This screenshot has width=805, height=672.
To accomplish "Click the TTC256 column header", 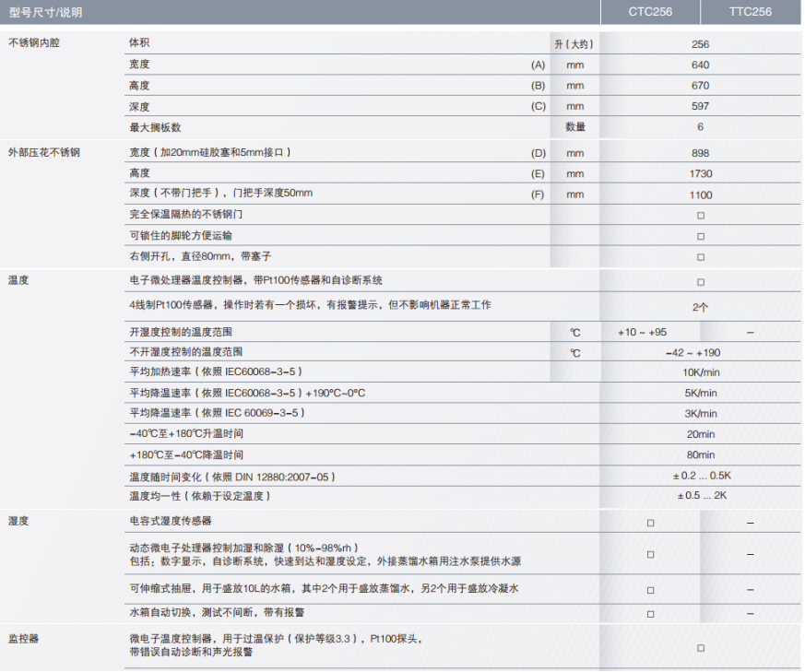I will pos(751,12).
